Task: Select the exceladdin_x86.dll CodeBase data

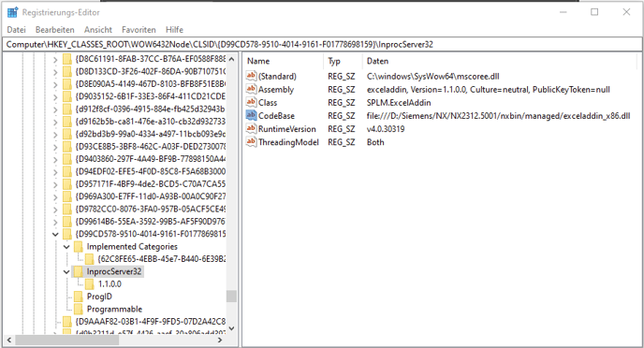Action: (498, 116)
